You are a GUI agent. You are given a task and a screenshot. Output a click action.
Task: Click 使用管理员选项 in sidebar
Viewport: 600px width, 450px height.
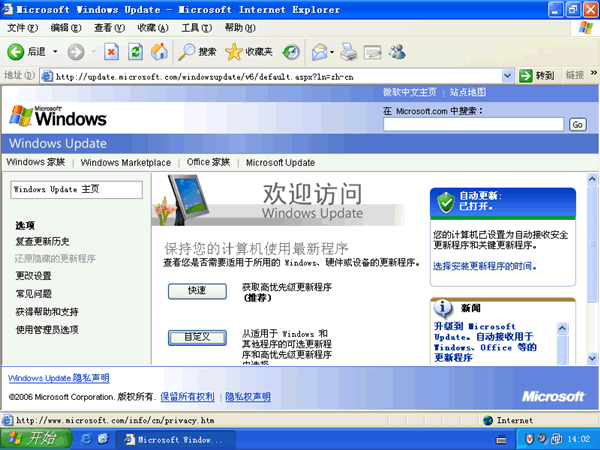[x=47, y=330]
